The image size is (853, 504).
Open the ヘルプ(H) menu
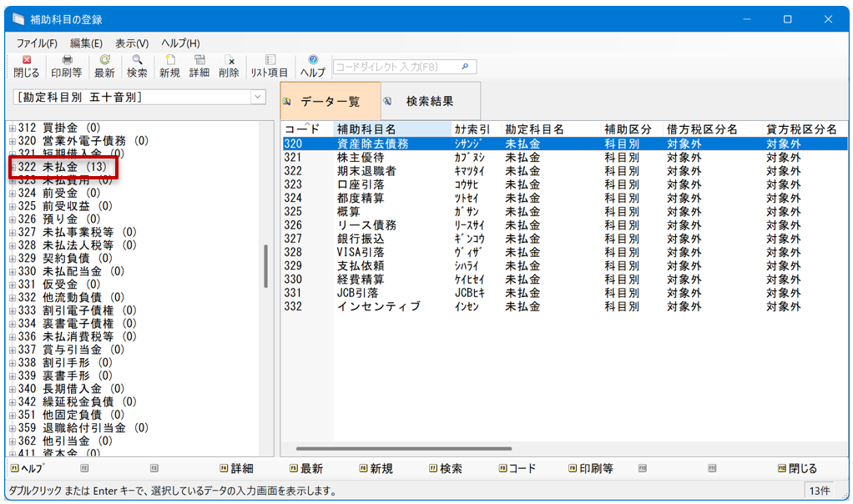(180, 43)
